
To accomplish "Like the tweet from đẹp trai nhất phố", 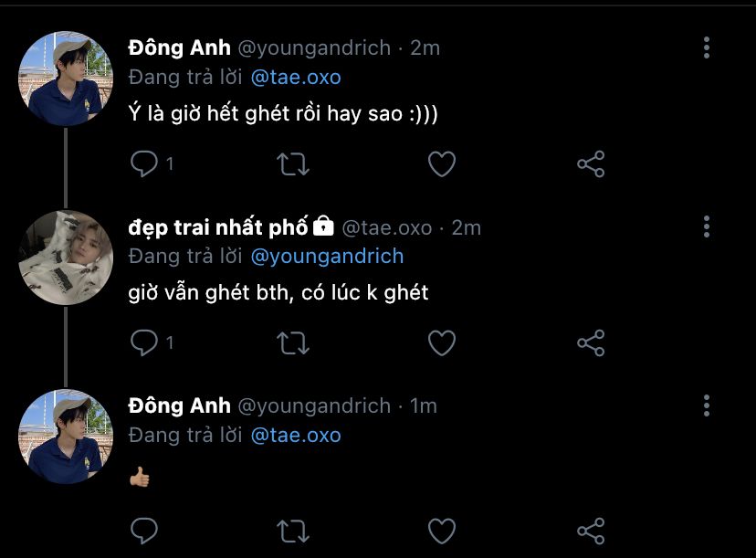I will 442,343.
